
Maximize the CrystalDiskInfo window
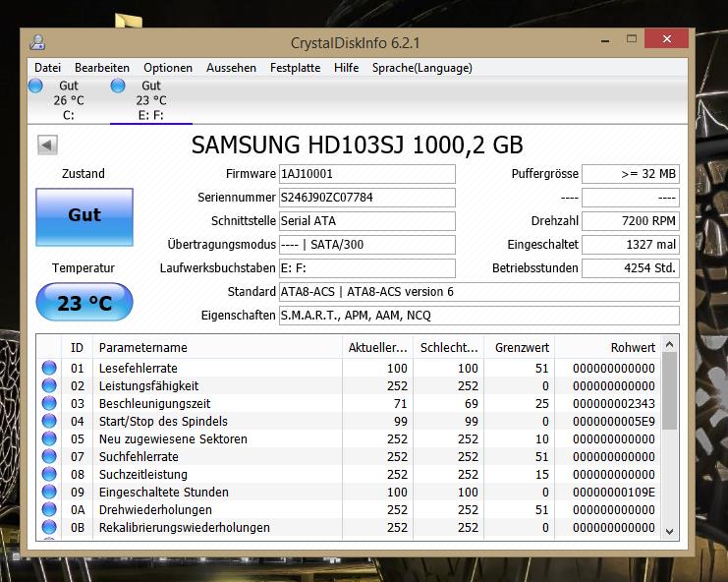point(632,39)
